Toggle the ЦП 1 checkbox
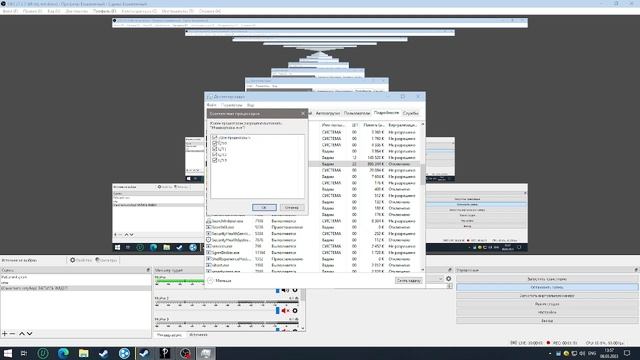Viewport: 640px width, 360px height. click(215, 149)
